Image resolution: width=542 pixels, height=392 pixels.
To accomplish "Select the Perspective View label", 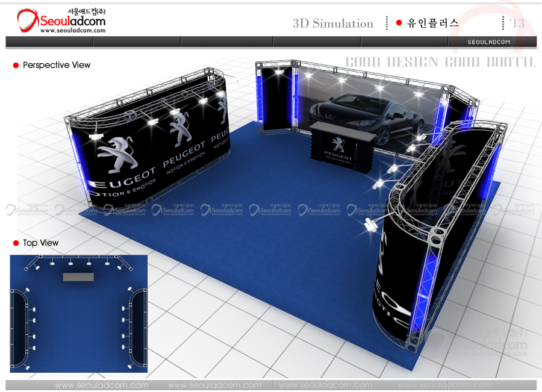I will [x=57, y=65].
